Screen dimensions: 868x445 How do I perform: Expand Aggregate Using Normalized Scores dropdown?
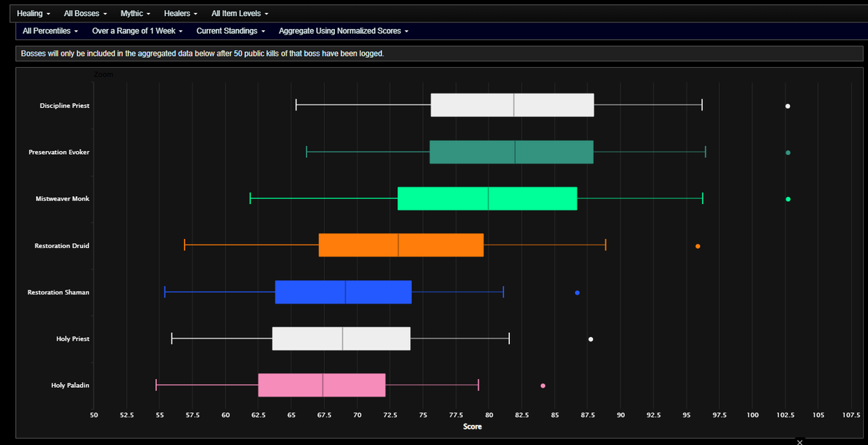point(344,31)
